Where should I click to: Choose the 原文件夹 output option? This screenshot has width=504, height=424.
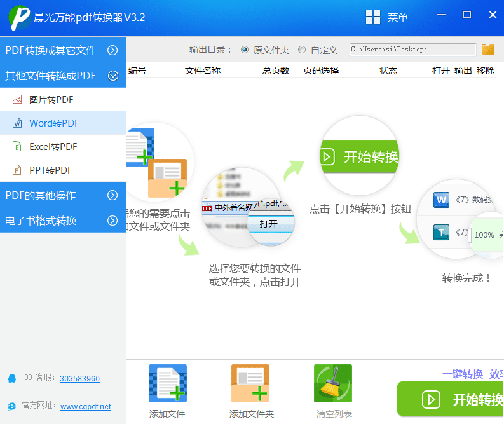point(265,50)
